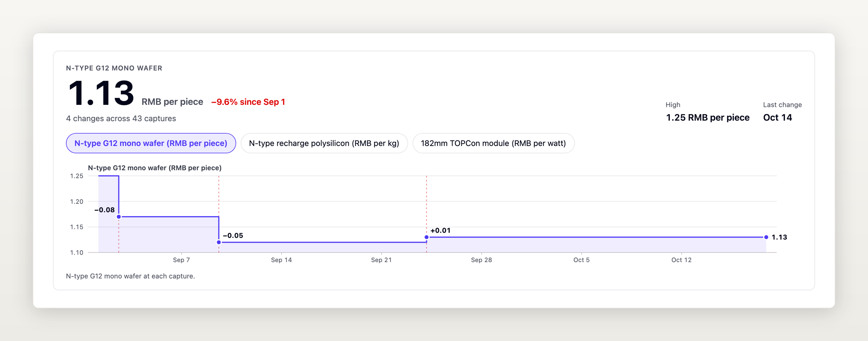
Task: Click the -9.6% since Sep 1 text
Action: (x=248, y=102)
